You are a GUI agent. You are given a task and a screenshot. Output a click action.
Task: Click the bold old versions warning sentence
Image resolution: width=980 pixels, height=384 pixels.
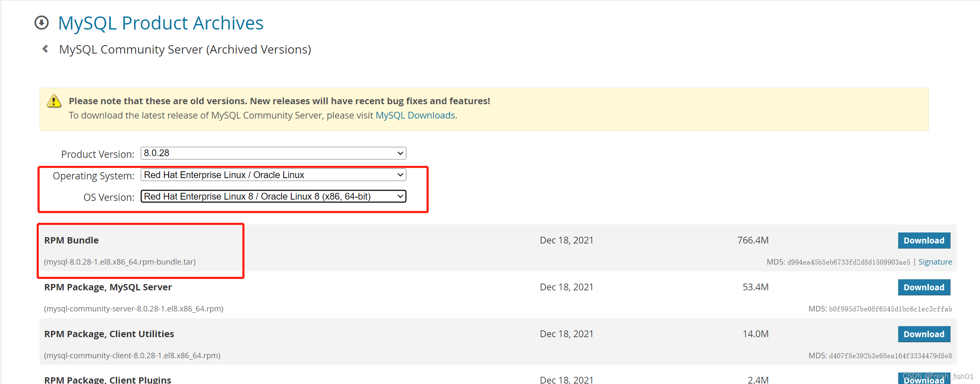click(x=279, y=101)
